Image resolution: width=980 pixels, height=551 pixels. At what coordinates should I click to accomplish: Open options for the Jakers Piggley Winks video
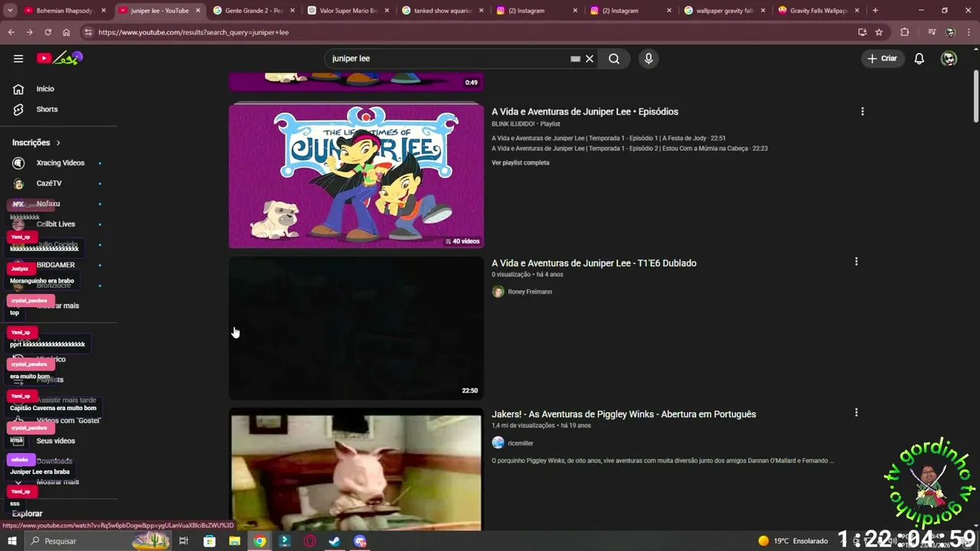[x=856, y=412]
